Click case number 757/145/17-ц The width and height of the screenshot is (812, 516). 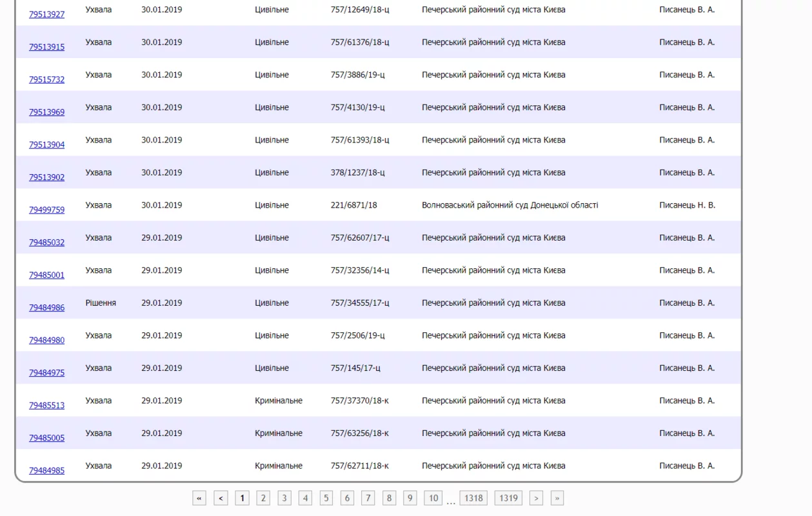[355, 368]
